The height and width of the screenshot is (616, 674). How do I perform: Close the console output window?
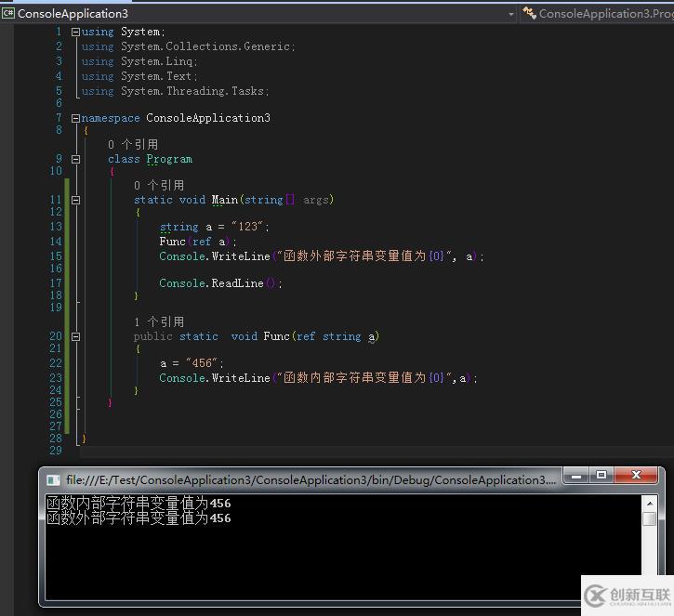636,476
